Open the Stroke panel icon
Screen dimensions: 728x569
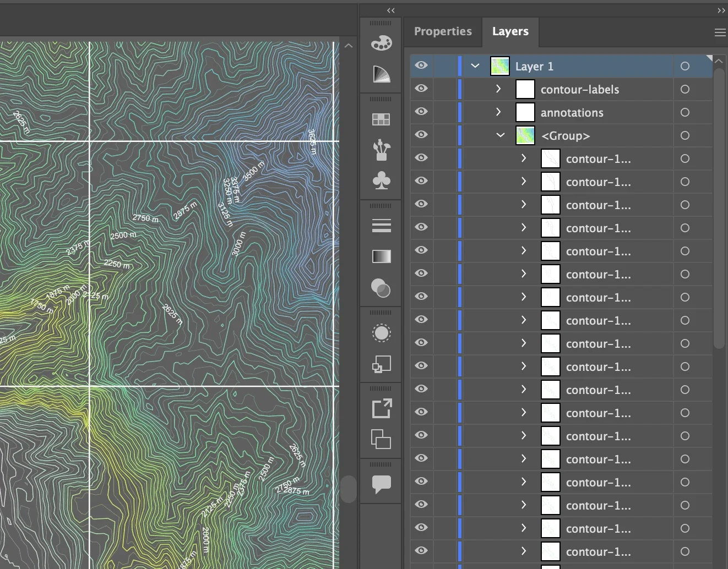point(381,226)
